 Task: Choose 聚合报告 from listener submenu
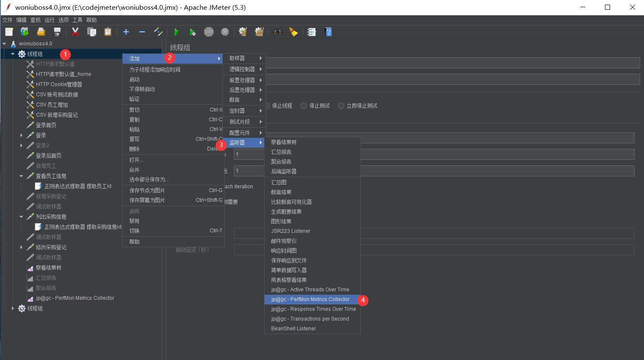click(312, 162)
